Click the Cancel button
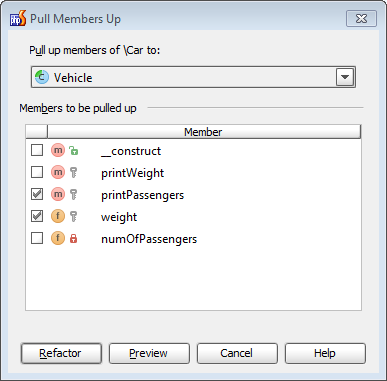The height and width of the screenshot is (381, 387). point(237,353)
